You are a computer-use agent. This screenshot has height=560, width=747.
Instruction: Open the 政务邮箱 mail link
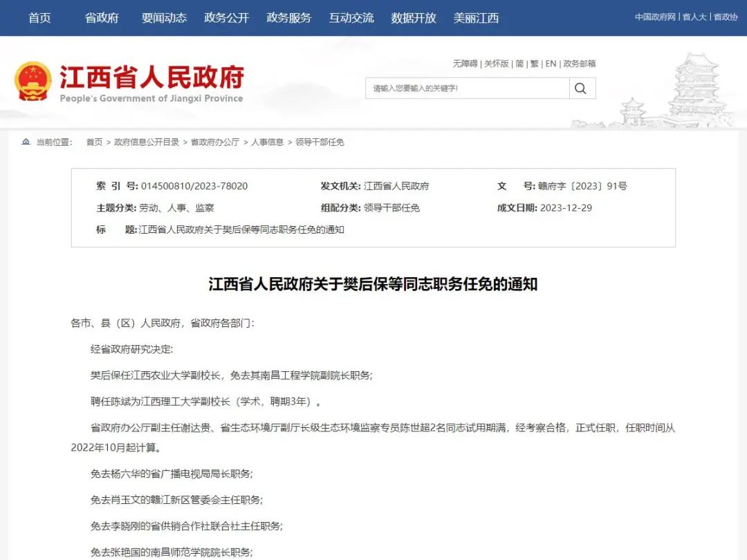tap(580, 64)
